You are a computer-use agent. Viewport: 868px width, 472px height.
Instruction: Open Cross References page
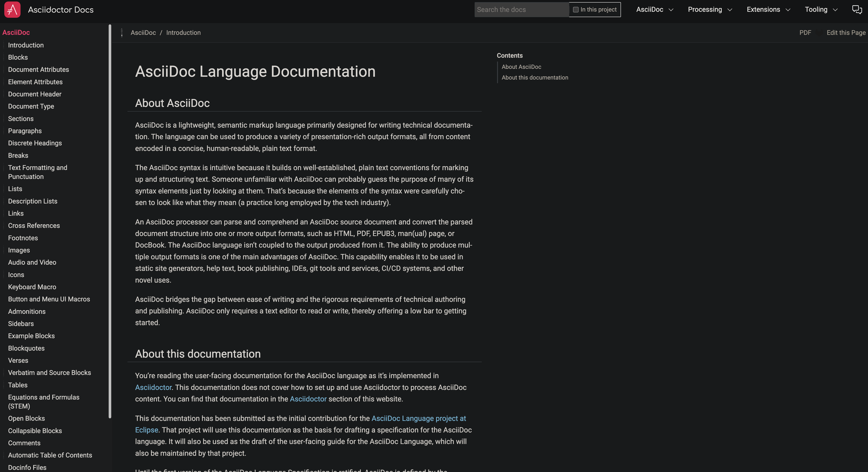point(34,226)
